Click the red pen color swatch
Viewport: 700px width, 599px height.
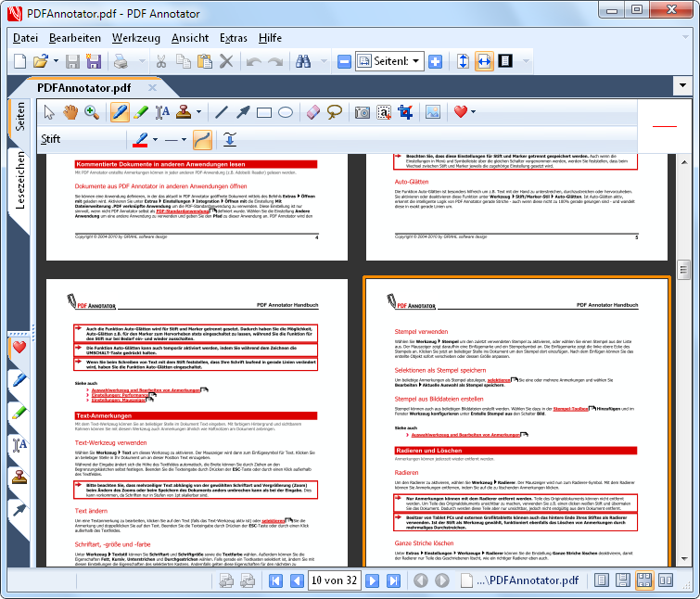pos(141,140)
